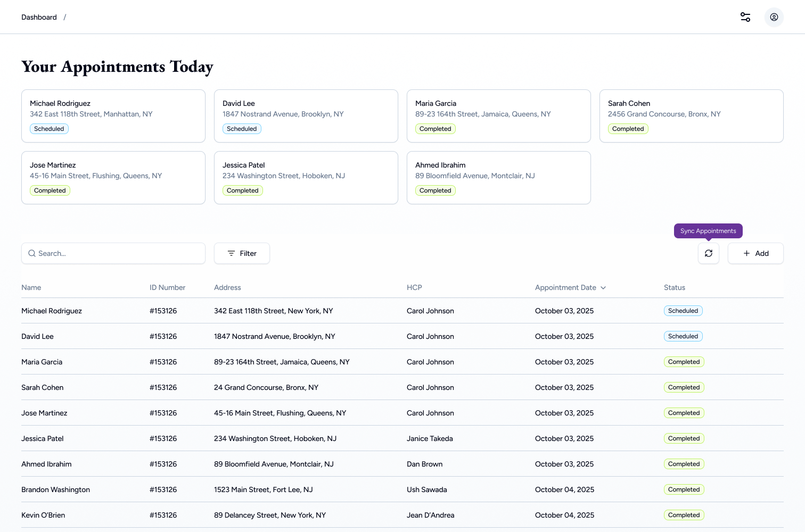Image resolution: width=805 pixels, height=532 pixels.
Task: Toggle Ahmed Ibrahim's Completed status badge
Action: pyautogui.click(x=684, y=463)
